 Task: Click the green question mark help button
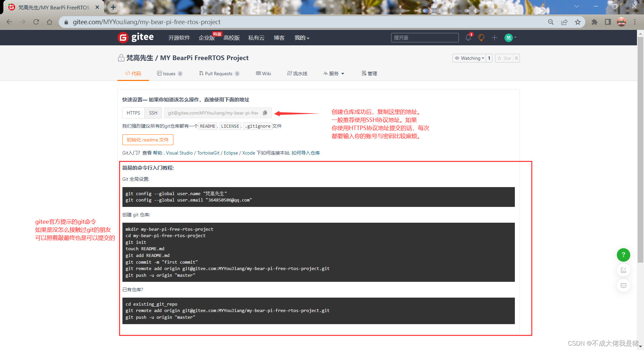click(x=624, y=255)
